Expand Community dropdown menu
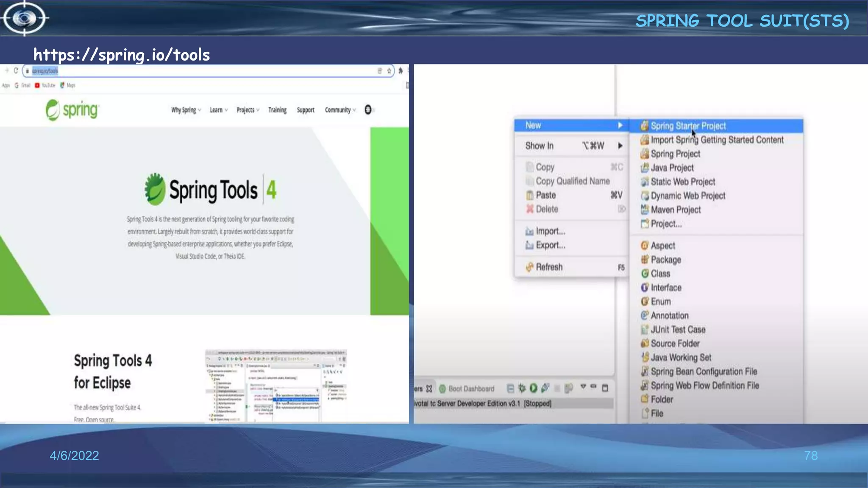 pos(340,110)
